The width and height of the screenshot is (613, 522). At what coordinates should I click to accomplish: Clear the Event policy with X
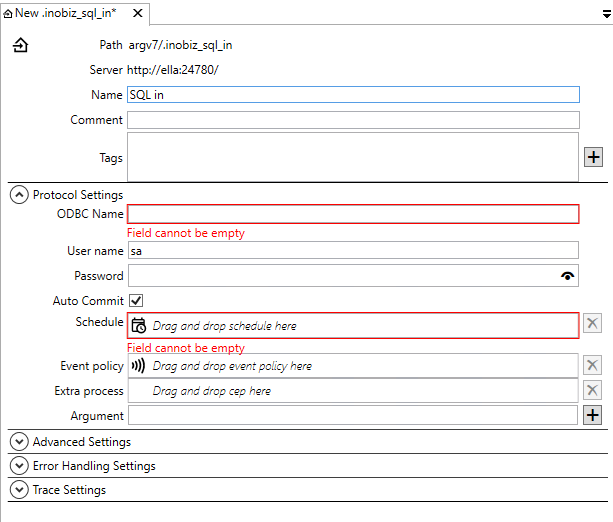point(592,365)
